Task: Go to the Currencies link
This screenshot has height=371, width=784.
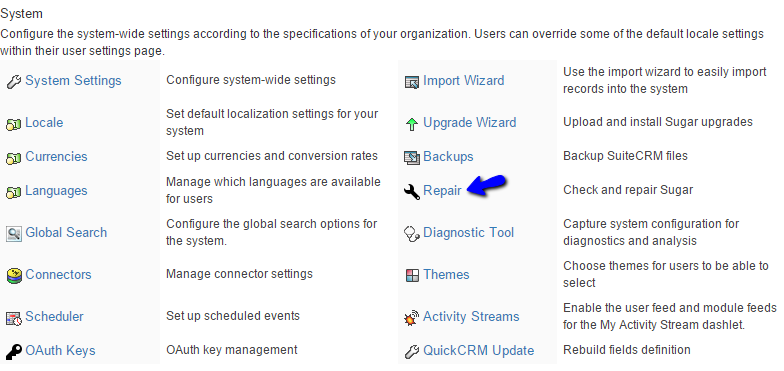Action: click(x=56, y=156)
